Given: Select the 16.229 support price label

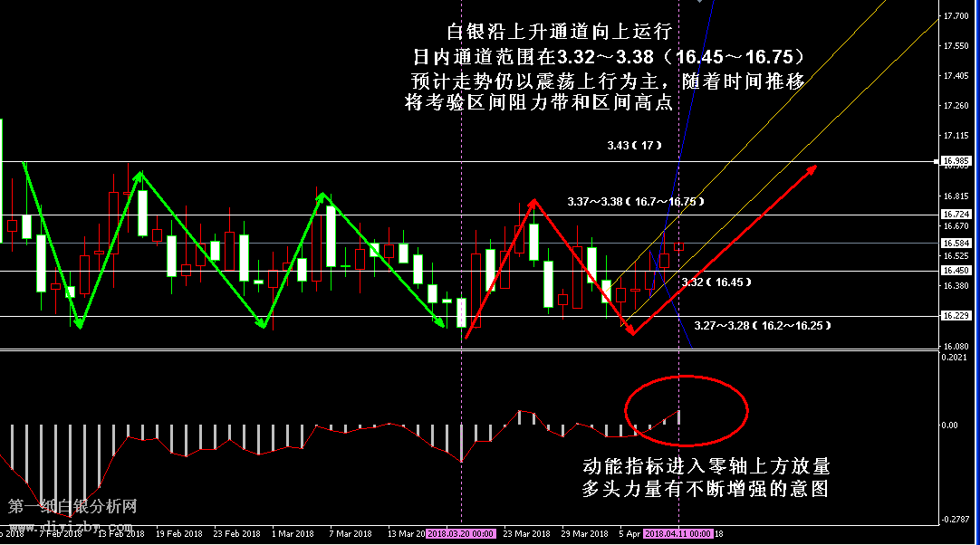Looking at the screenshot, I should click(x=956, y=316).
